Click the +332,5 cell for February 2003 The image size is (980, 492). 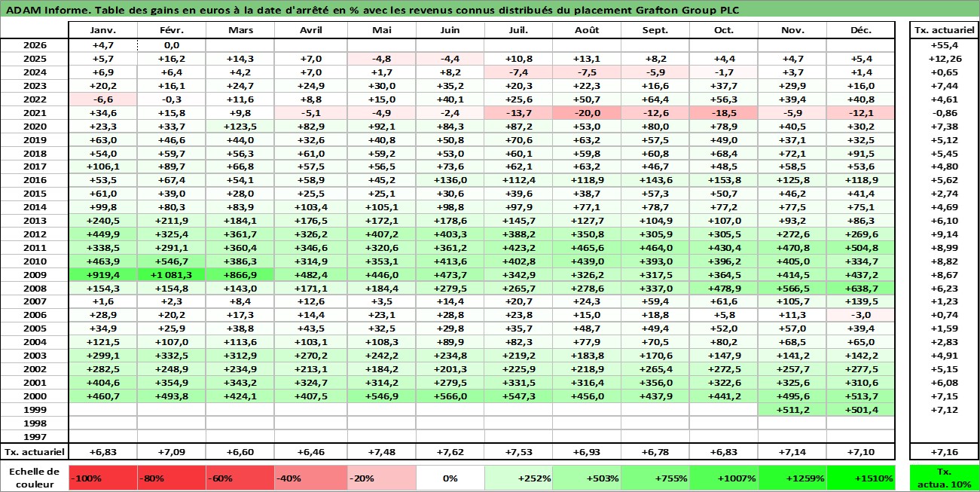click(172, 356)
